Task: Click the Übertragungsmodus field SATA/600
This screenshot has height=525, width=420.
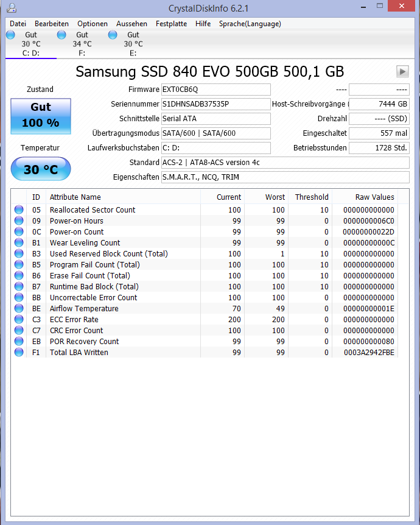Action: click(216, 133)
